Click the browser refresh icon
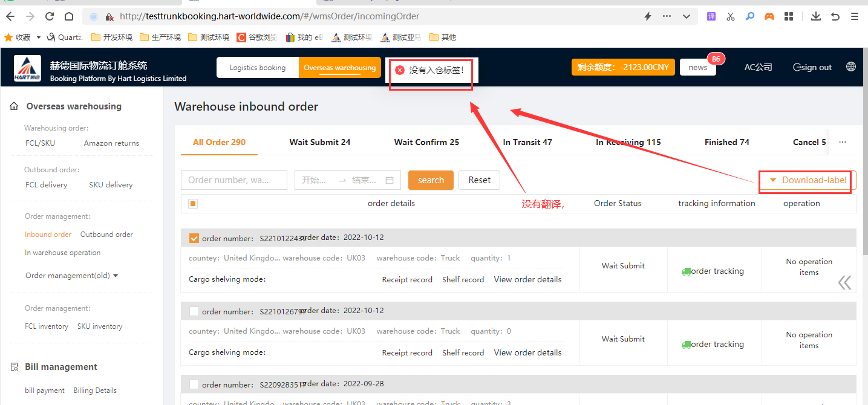Viewport: 868px width, 405px height. tap(50, 16)
